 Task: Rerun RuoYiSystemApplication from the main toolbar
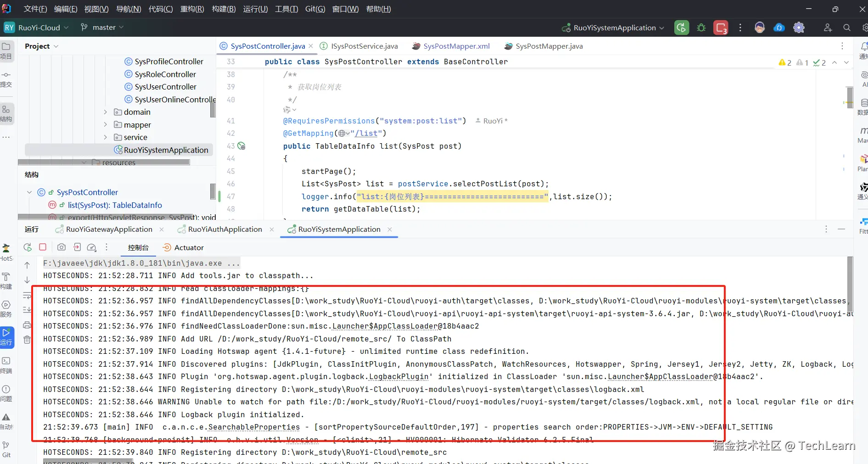(x=682, y=28)
